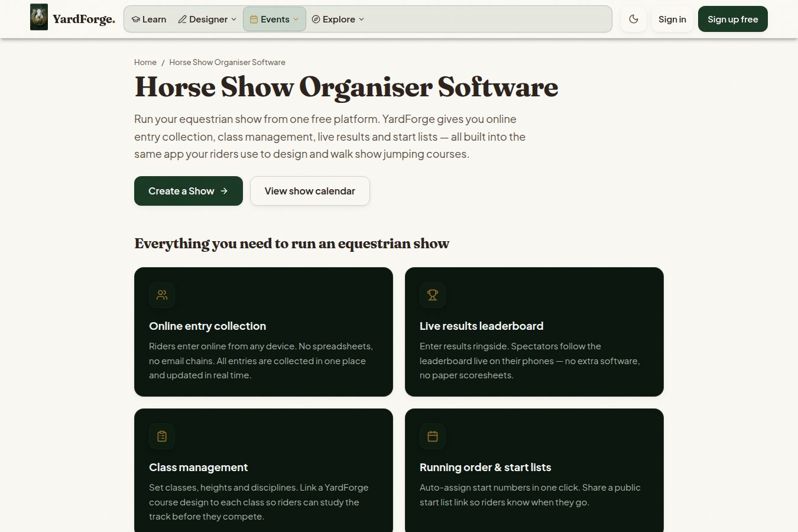Click the pencil icon beside Designer
The image size is (798, 532).
(x=183, y=20)
